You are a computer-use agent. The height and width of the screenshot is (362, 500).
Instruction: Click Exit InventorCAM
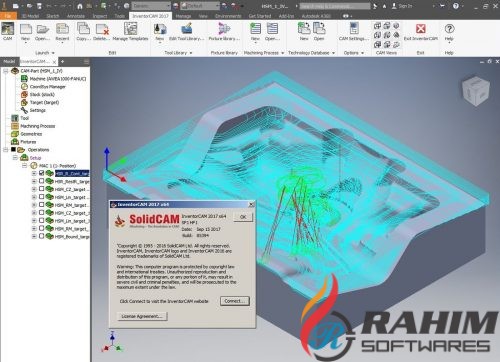(x=421, y=31)
